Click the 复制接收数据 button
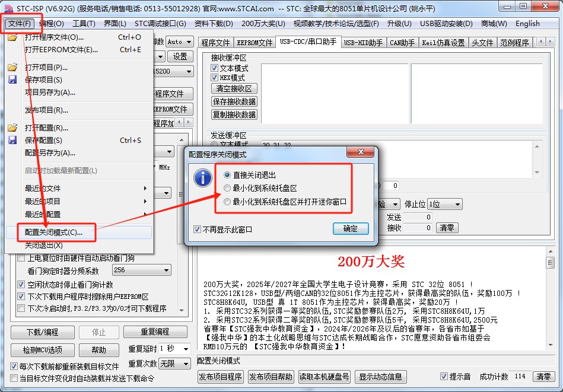The height and width of the screenshot is (392, 563). (x=234, y=114)
